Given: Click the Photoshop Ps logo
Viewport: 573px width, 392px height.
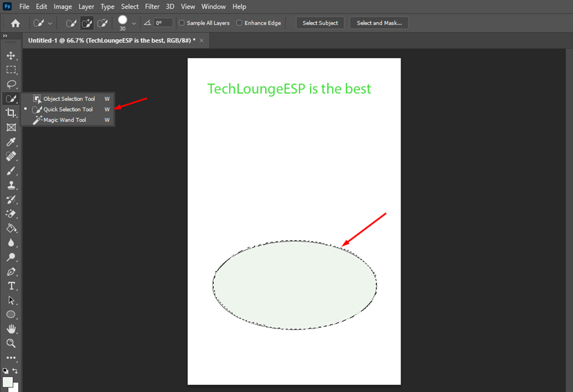Looking at the screenshot, I should coord(7,6).
